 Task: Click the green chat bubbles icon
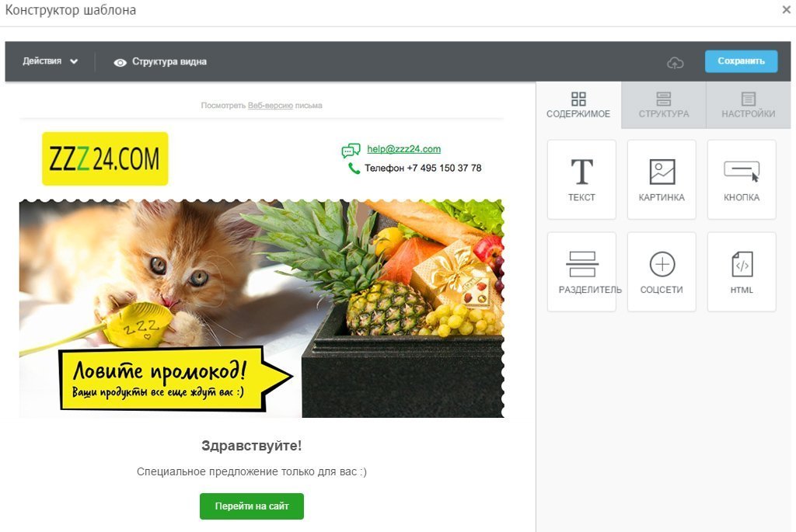coord(351,150)
